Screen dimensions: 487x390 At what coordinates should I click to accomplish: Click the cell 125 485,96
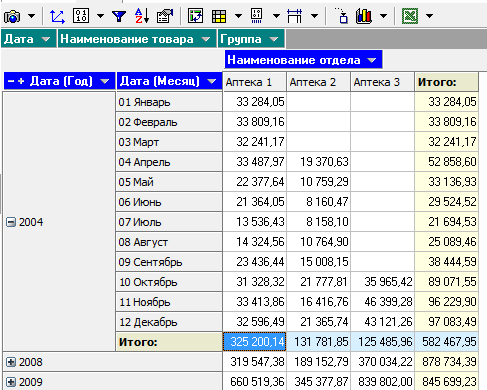[x=382, y=342]
